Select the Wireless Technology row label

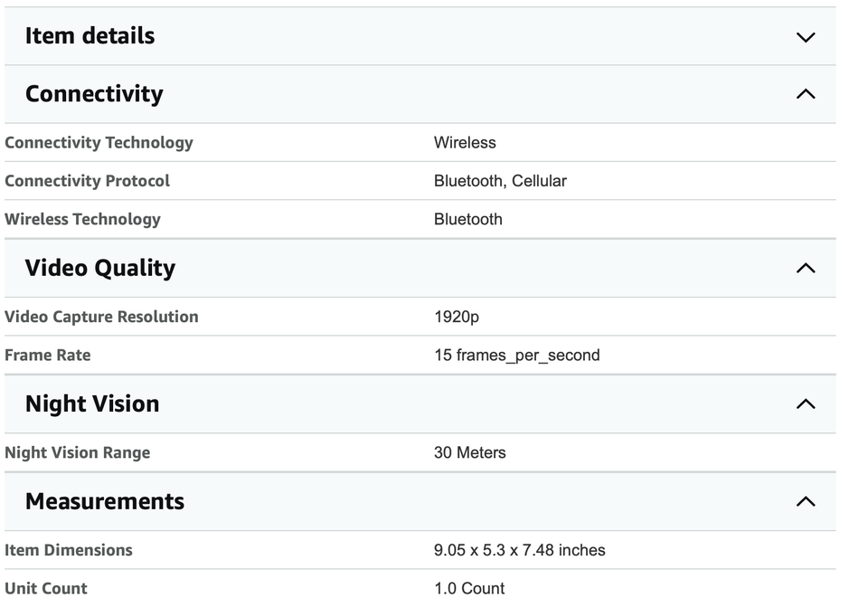pos(82,219)
